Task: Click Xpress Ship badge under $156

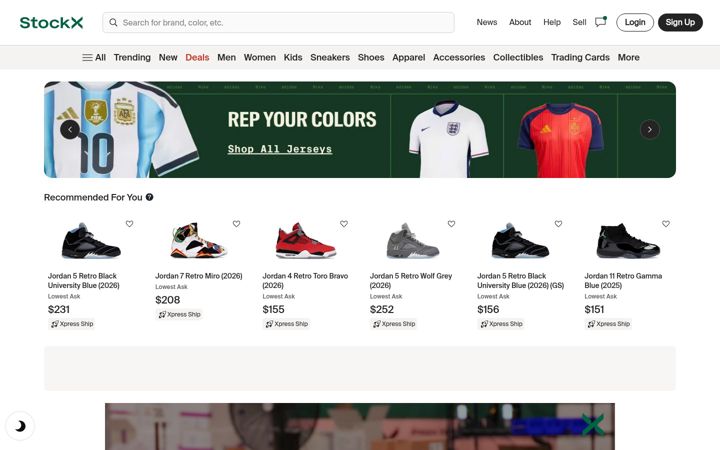Action: tap(501, 324)
